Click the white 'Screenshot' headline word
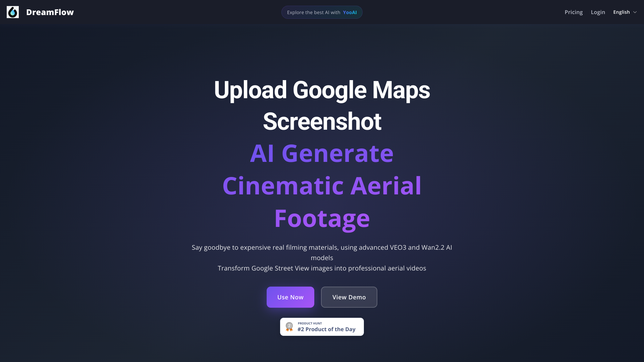Viewport: 644px width, 362px height. (x=322, y=121)
